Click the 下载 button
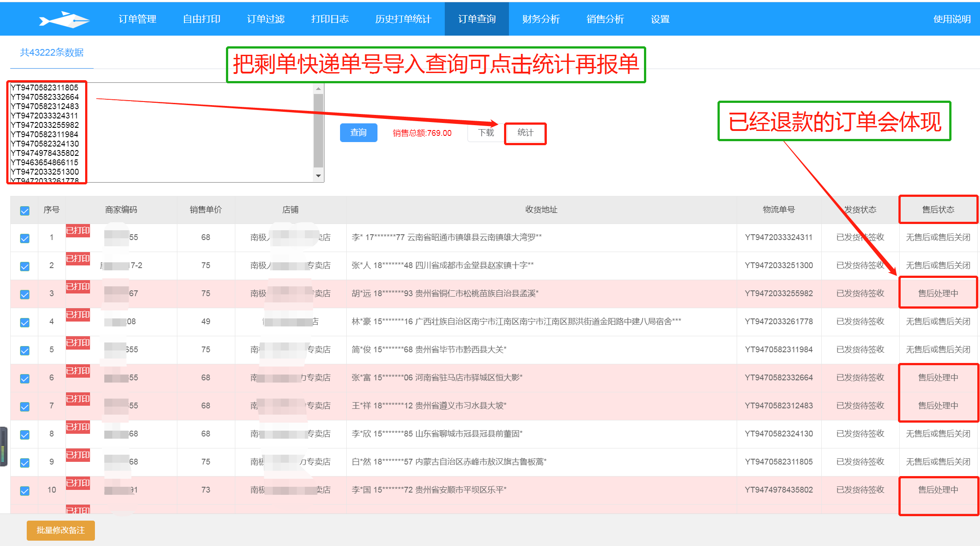Viewport: 980px width, 546px height. [486, 133]
